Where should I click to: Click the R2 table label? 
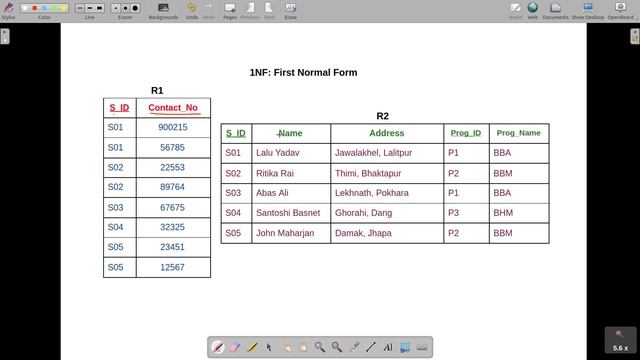pos(382,116)
